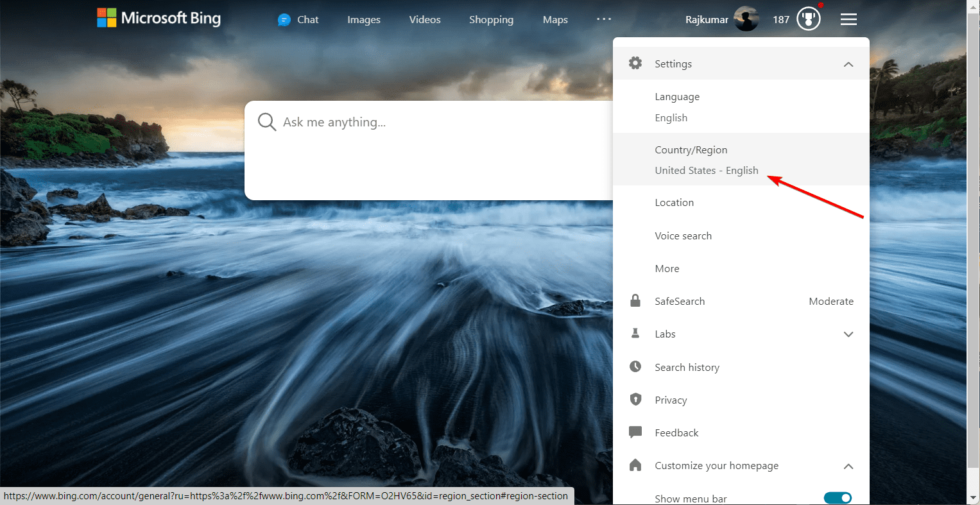Click the Search history clock icon
This screenshot has height=505, width=980.
[635, 366]
